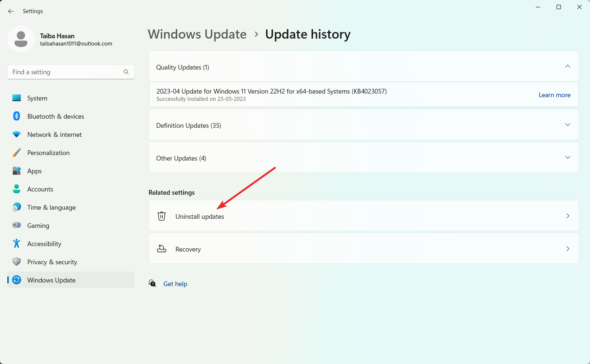590x364 pixels.
Task: Select the Personalization paintbrush icon
Action: tap(16, 153)
